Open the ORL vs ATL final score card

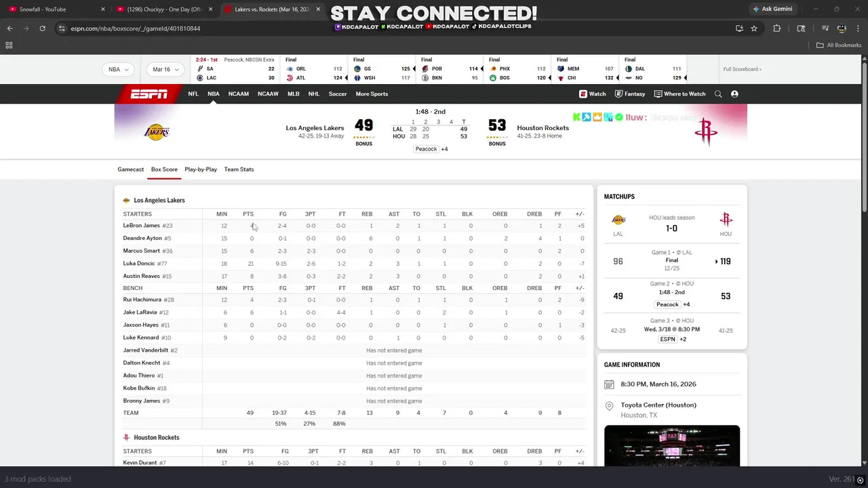pos(314,69)
